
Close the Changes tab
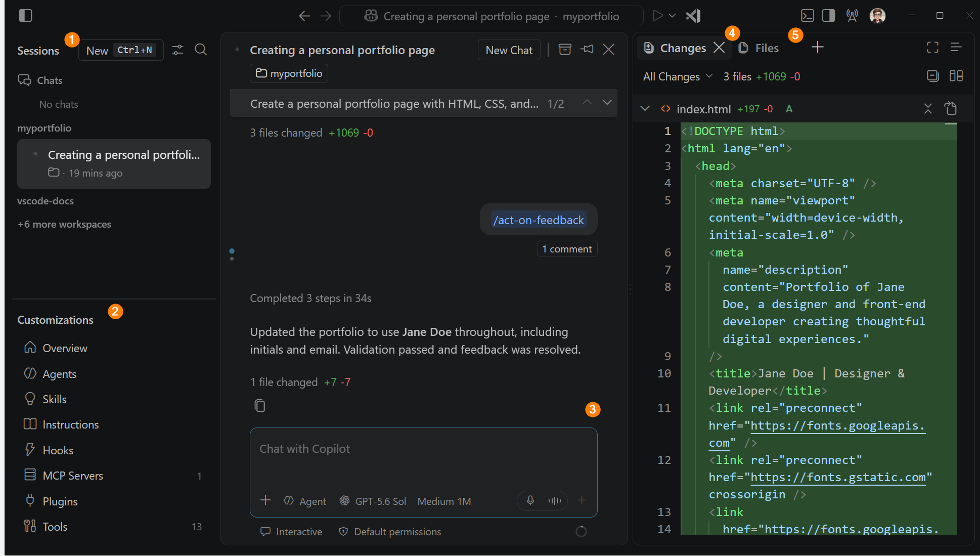click(x=719, y=48)
